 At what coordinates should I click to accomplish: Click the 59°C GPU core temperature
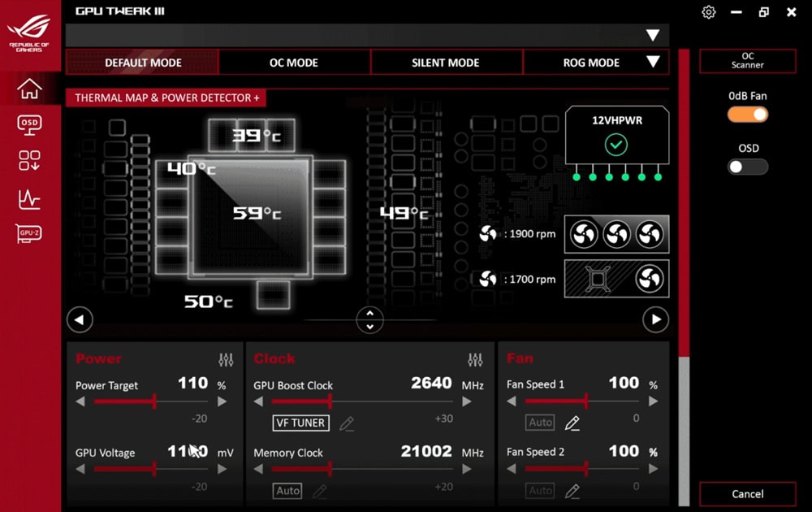pos(257,213)
